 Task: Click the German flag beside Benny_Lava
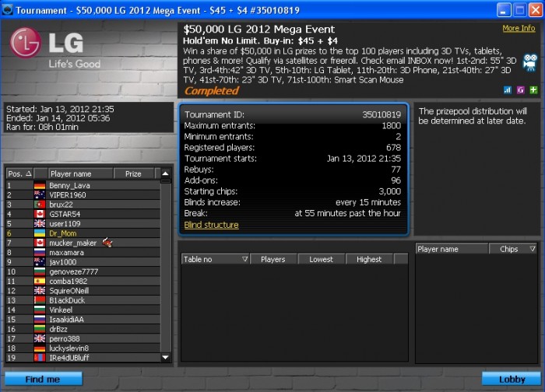coord(40,185)
